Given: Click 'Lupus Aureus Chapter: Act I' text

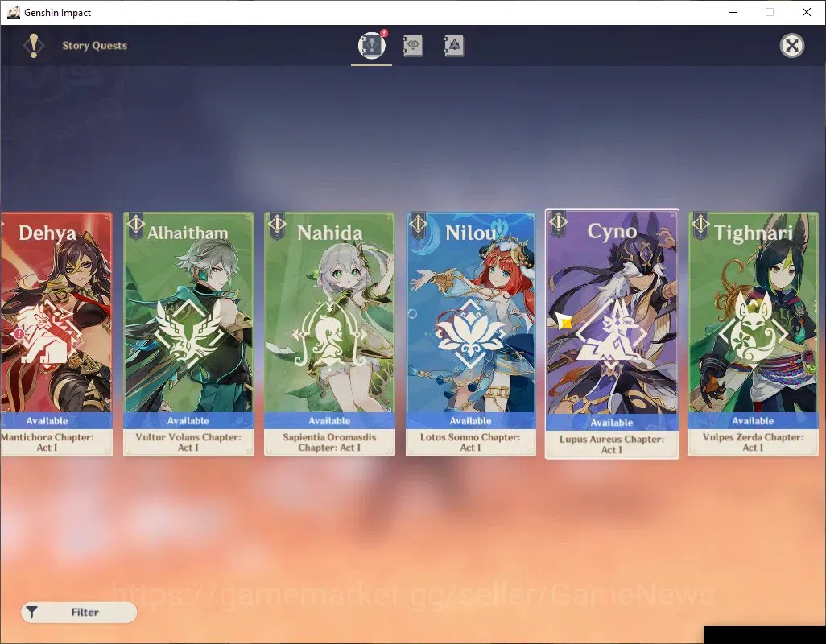Looking at the screenshot, I should tap(612, 444).
